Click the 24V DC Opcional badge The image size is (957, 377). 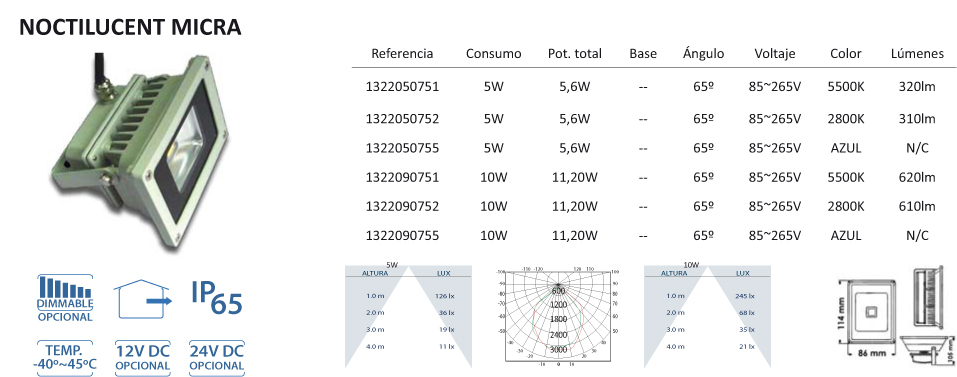tap(217, 357)
